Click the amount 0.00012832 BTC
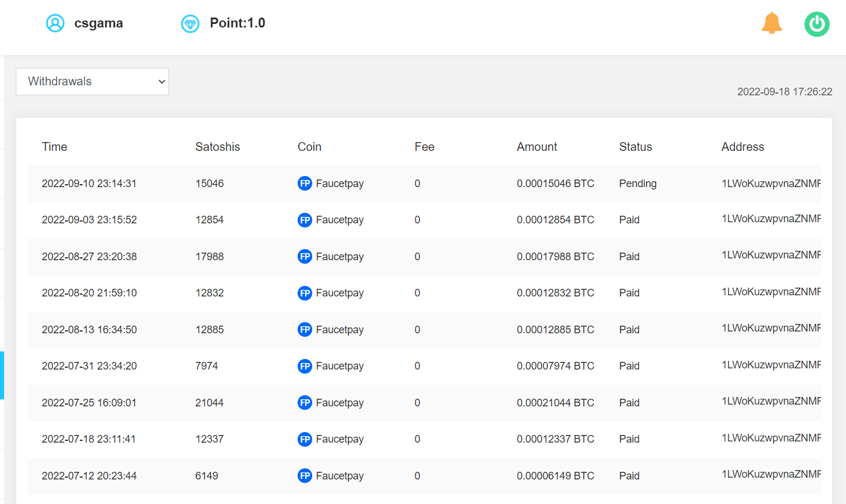The width and height of the screenshot is (846, 504). pyautogui.click(x=555, y=293)
